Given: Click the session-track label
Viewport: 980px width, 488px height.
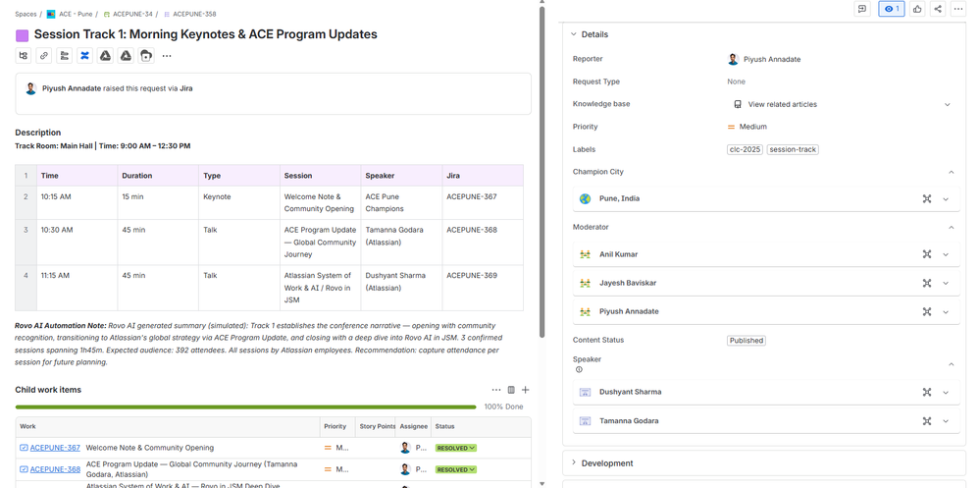Looking at the screenshot, I should point(793,149).
